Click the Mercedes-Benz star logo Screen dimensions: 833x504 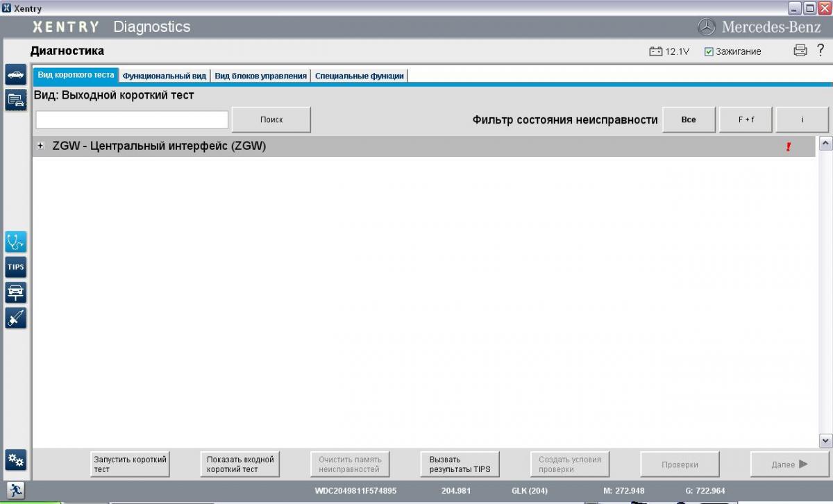pos(707,27)
